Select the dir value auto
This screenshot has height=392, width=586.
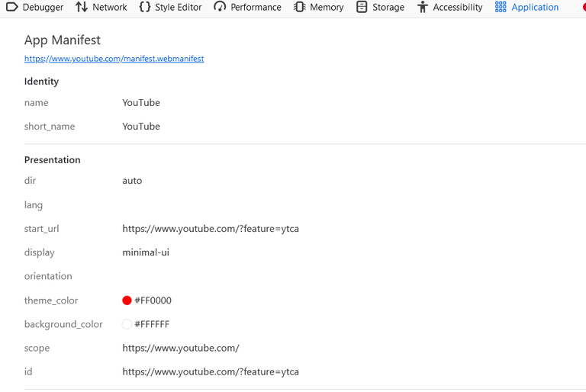[x=132, y=181]
